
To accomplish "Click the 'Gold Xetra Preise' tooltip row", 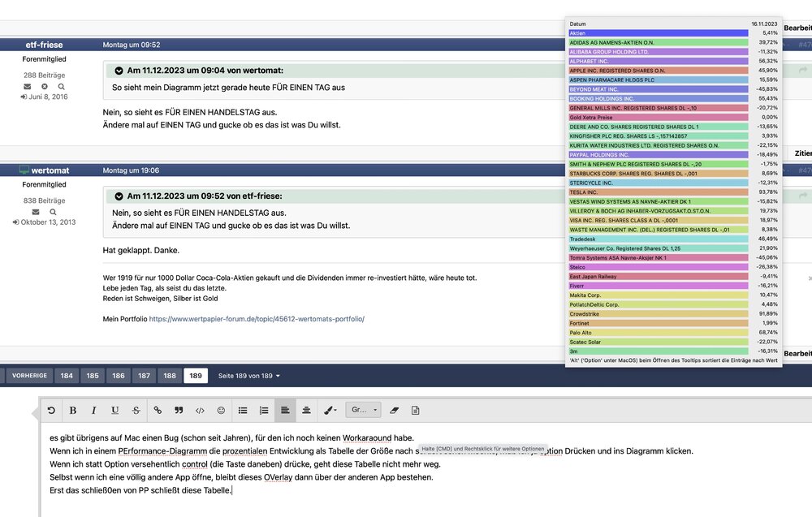I will tap(659, 118).
